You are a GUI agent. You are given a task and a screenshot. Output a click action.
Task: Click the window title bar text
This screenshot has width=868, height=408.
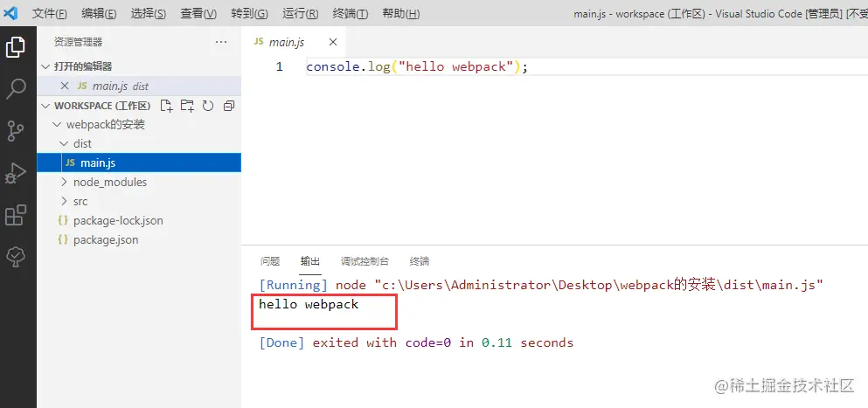pos(720,14)
